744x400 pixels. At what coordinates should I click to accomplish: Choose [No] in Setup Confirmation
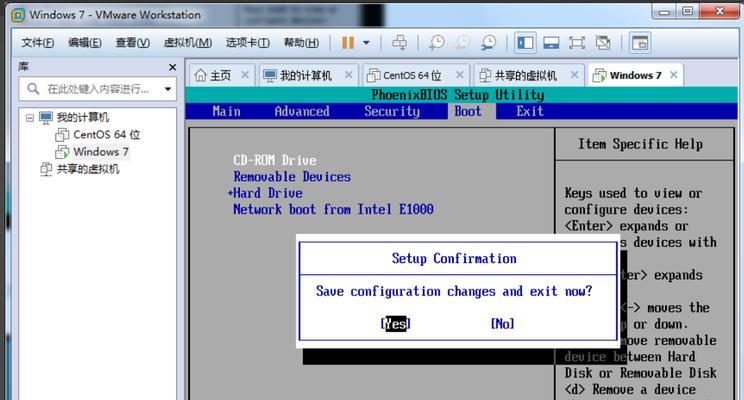502,324
